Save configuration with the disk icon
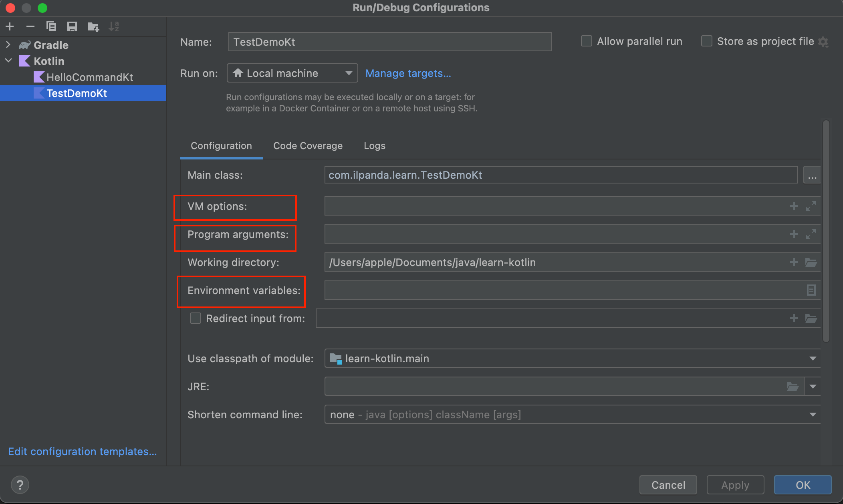Screen dimensions: 843x504 (x=72, y=27)
